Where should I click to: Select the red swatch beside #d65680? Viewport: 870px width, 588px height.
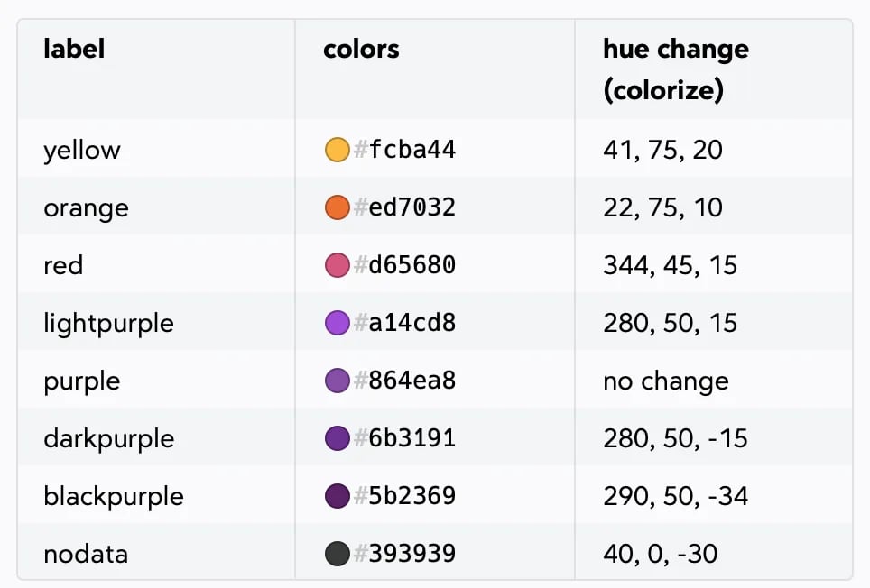click(x=337, y=265)
